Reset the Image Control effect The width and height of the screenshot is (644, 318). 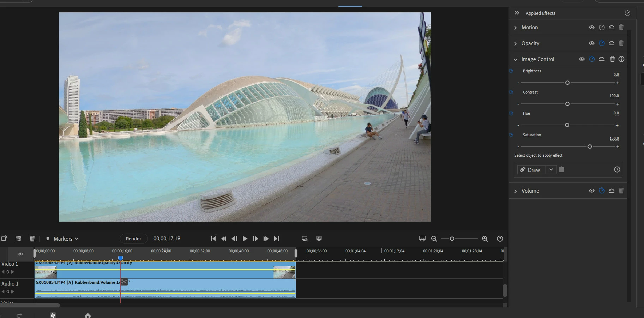pyautogui.click(x=602, y=59)
